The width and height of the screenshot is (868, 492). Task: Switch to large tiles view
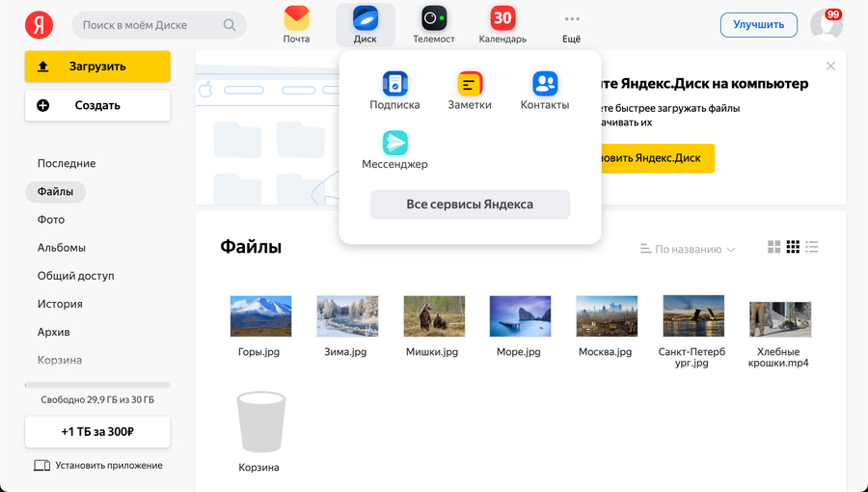pos(773,247)
